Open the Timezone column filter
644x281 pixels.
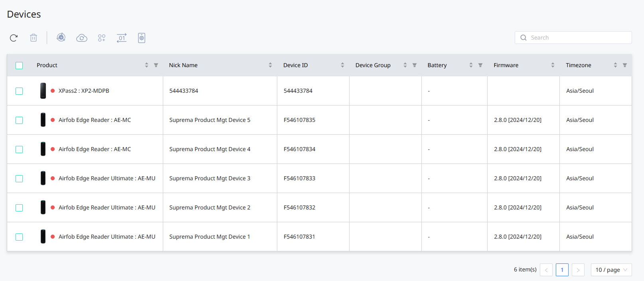pos(625,65)
